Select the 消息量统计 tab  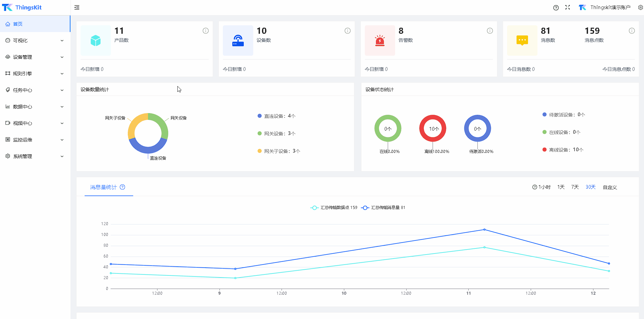coord(104,187)
